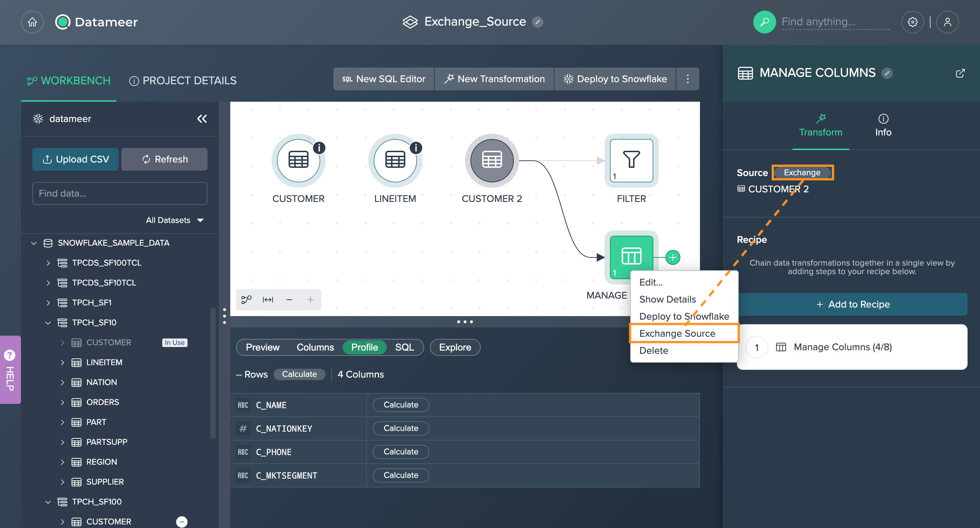This screenshot has width=980, height=528.
Task: Go to the home icon
Action: click(x=32, y=22)
